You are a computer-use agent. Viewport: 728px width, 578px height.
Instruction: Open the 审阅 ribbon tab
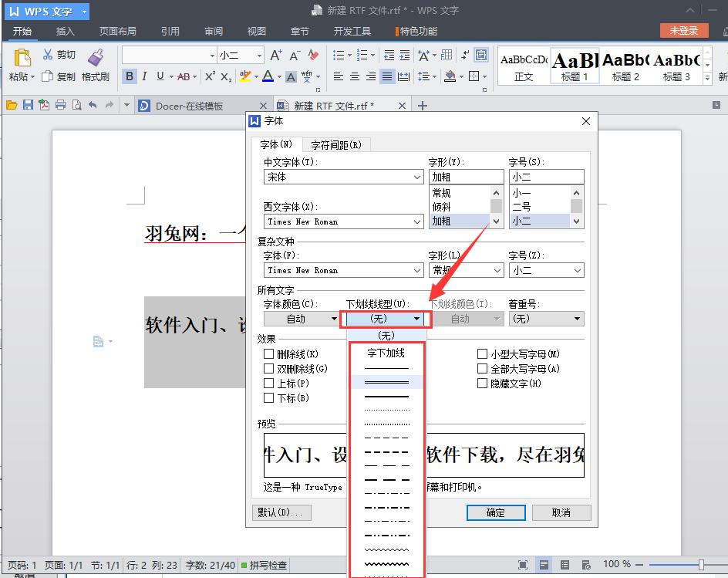214,31
